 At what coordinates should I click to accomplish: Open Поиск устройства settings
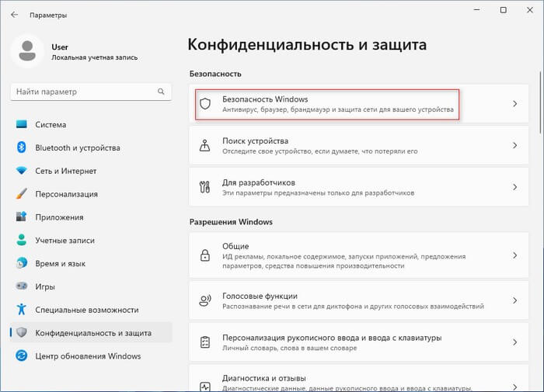(359, 145)
